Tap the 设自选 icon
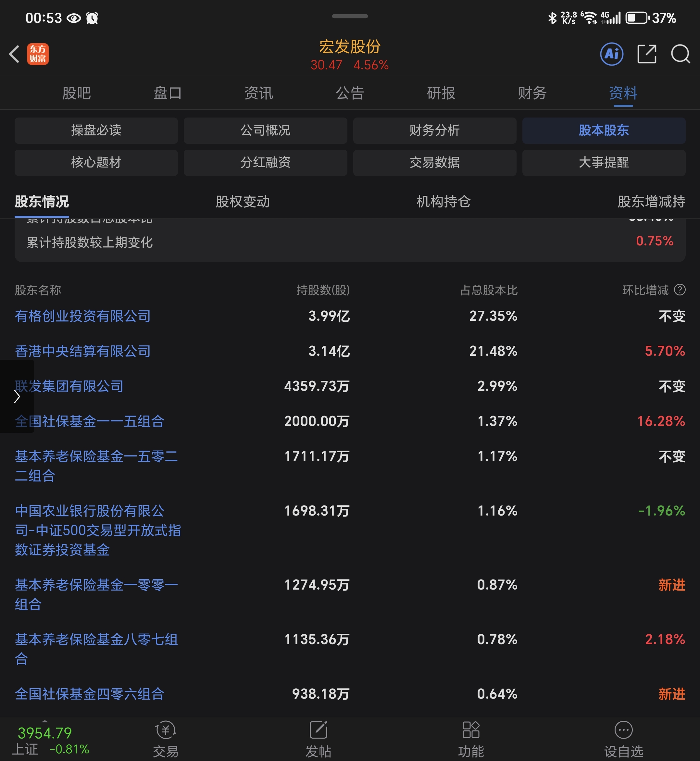 tap(623, 730)
